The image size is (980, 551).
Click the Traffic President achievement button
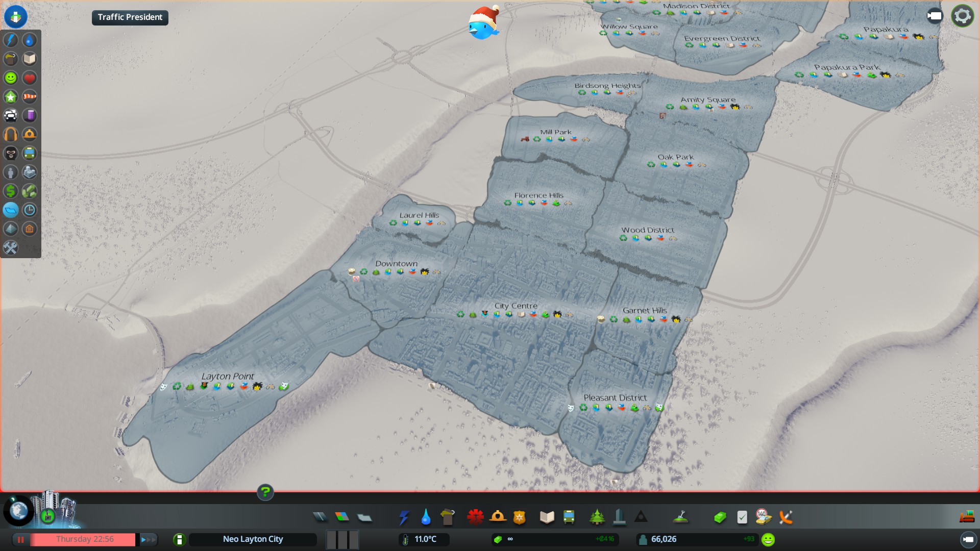[130, 17]
